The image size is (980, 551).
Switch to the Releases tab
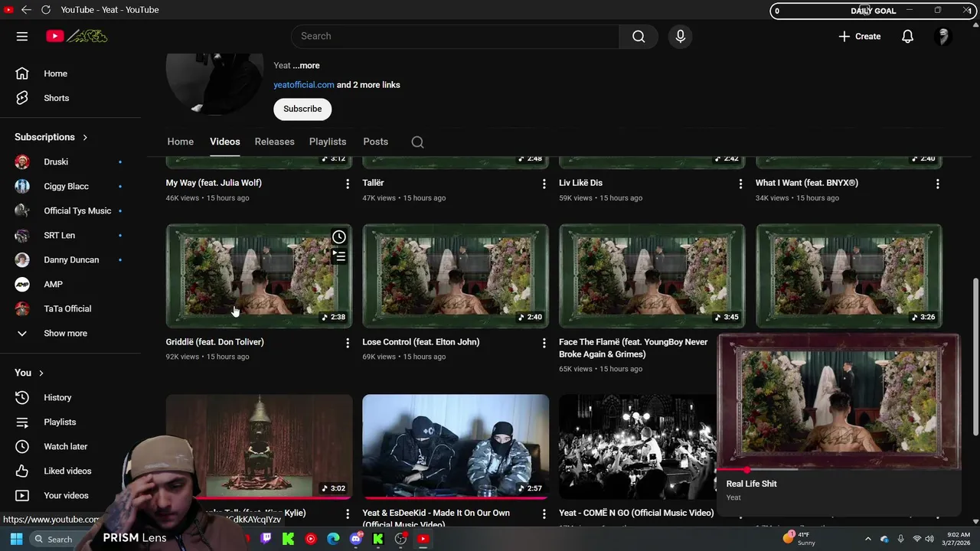click(x=275, y=142)
